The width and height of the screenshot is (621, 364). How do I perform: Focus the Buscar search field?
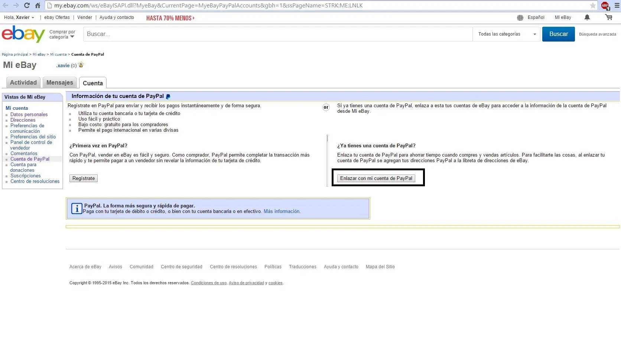278,34
